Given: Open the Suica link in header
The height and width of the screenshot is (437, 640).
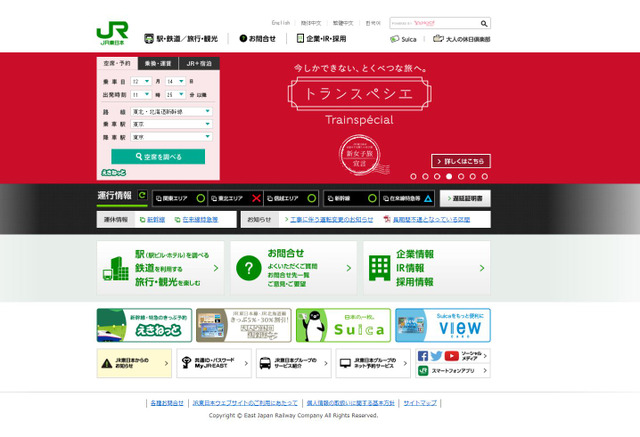Looking at the screenshot, I should pyautogui.click(x=399, y=39).
